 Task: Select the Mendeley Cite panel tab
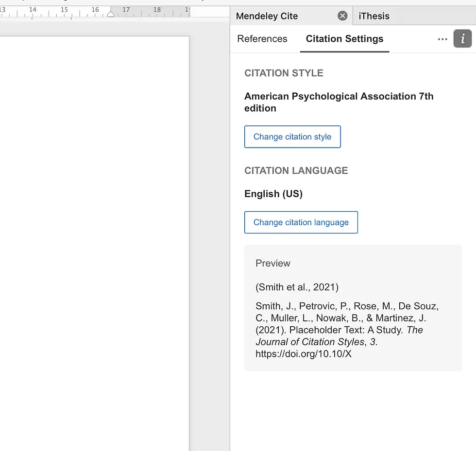click(x=267, y=16)
